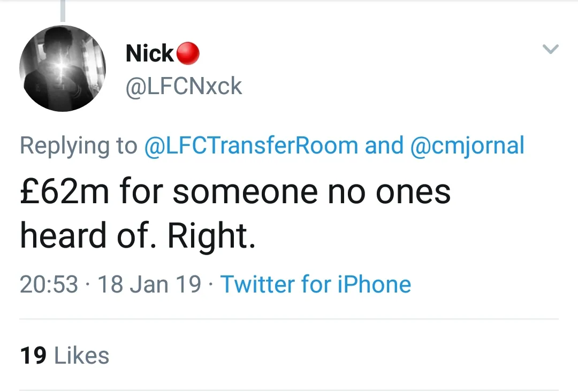This screenshot has height=392, width=578.
Task: Click the divider line above 19 Likes
Action: point(289,319)
